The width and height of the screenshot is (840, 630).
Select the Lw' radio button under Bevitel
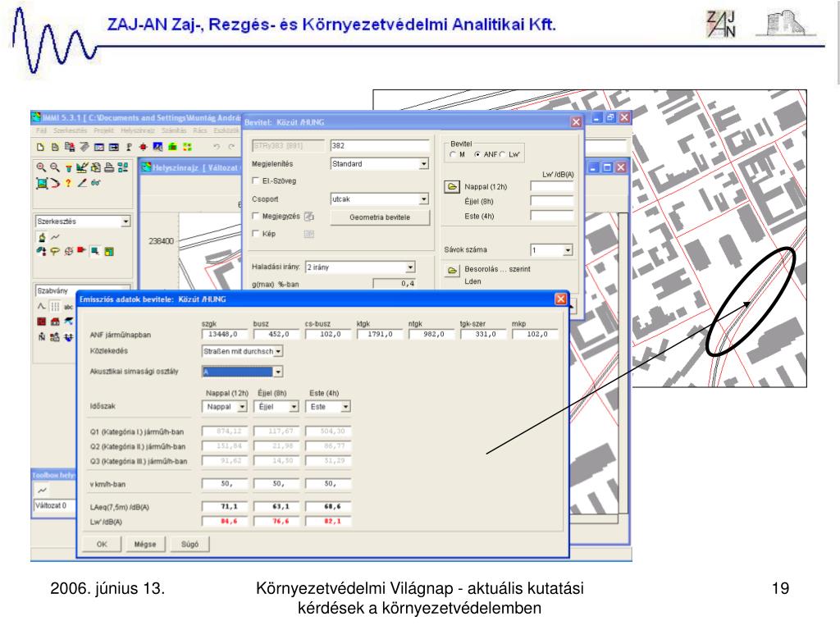coord(502,154)
